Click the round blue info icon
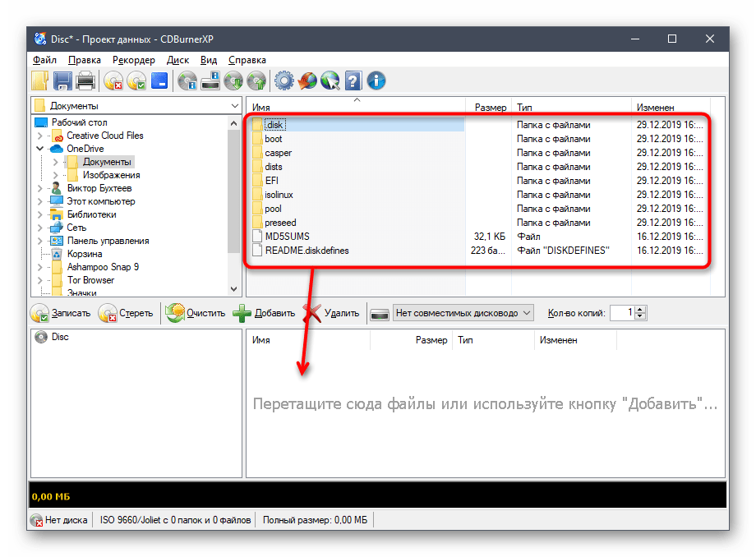The width and height of the screenshot is (756, 557). point(376,81)
